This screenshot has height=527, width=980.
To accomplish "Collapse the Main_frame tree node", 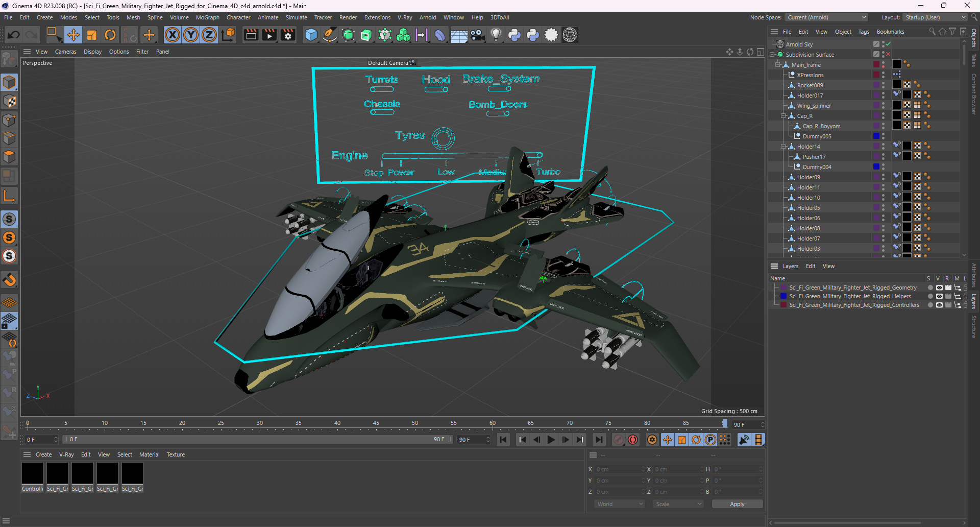I will pyautogui.click(x=778, y=65).
